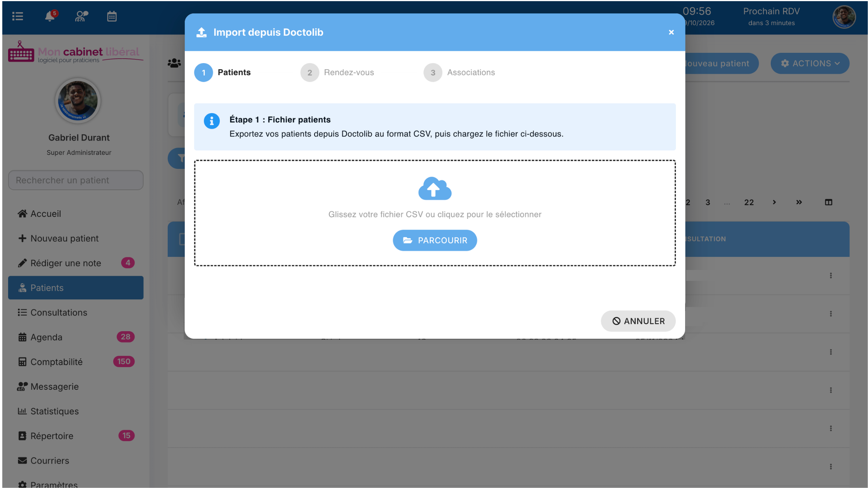868x488 pixels.
Task: Open Courriers in the sidebar
Action: click(x=76, y=461)
